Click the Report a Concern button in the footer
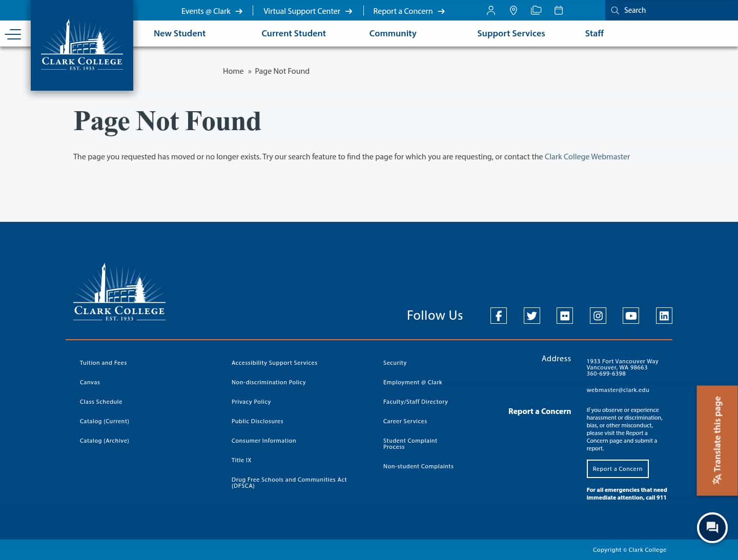738x560 pixels. coord(618,468)
